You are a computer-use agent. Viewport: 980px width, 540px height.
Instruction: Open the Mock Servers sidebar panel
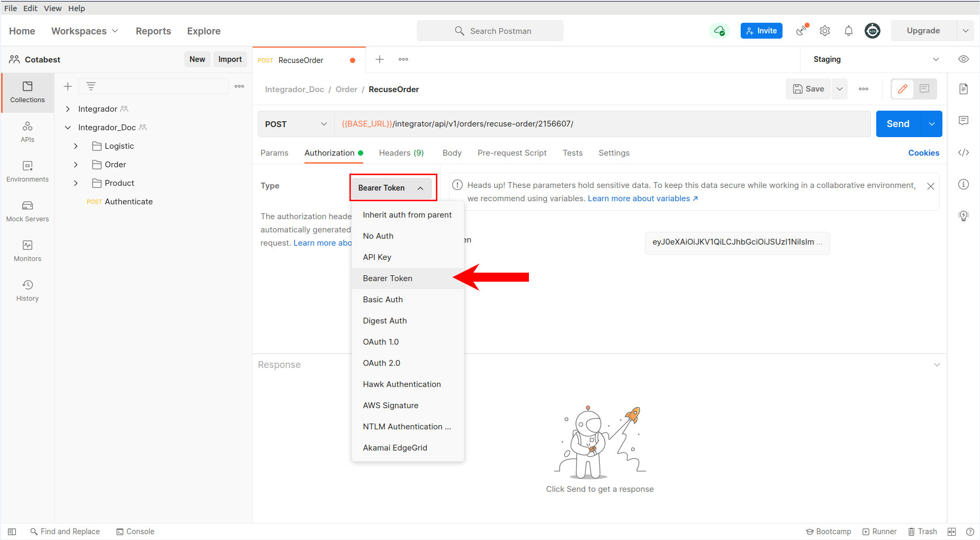28,211
